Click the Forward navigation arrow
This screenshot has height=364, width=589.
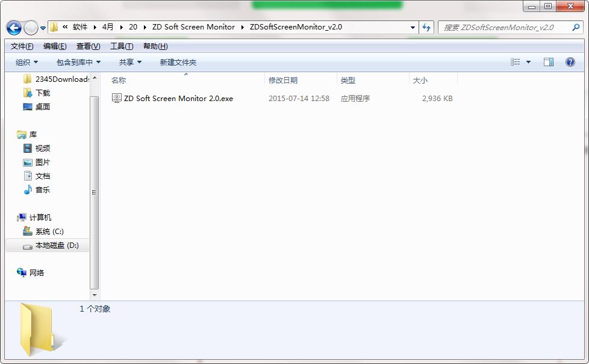coord(31,28)
